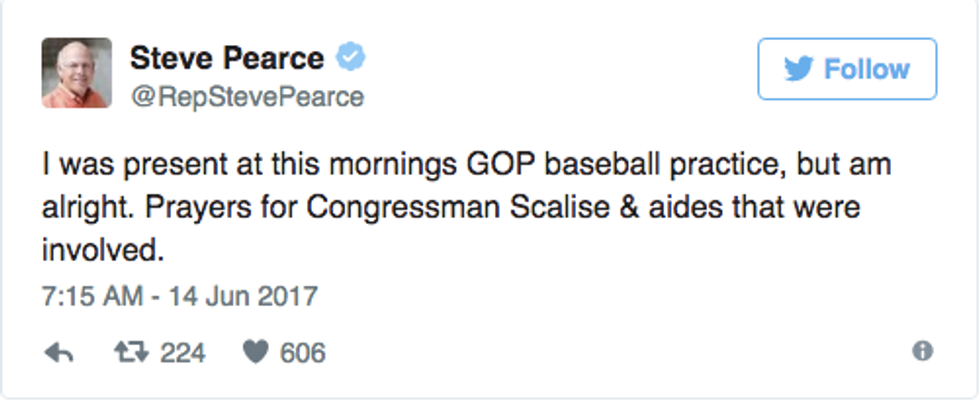This screenshot has width=980, height=401.
Task: Click the reply arrow icon
Action: [60, 352]
